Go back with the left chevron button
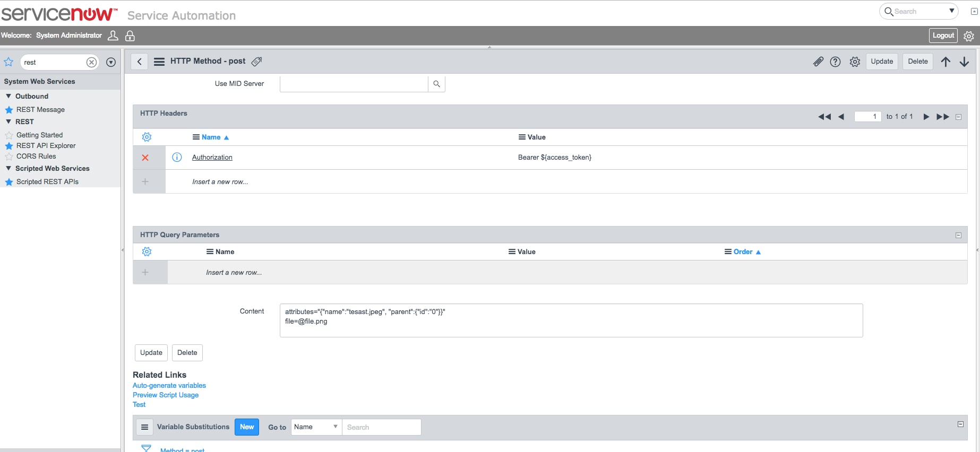This screenshot has height=452, width=980. pyautogui.click(x=140, y=62)
